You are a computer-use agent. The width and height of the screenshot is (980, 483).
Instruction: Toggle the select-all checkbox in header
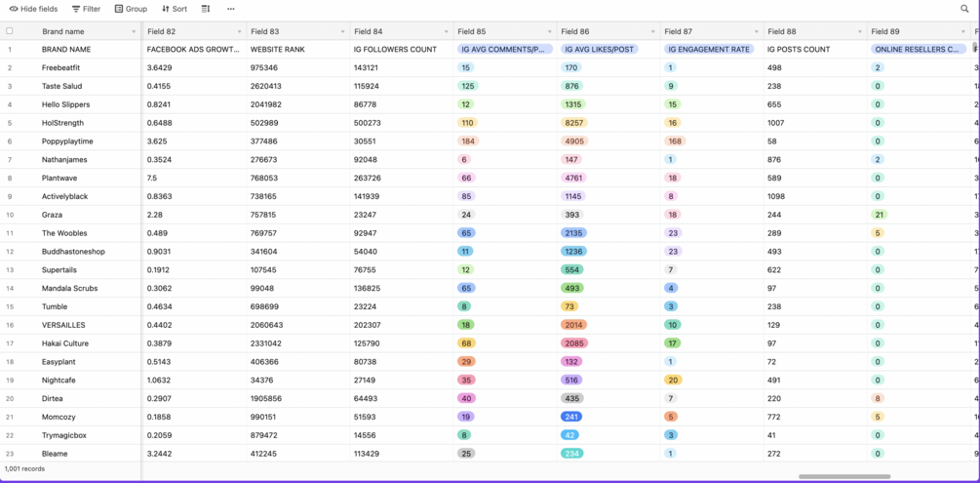[10, 30]
